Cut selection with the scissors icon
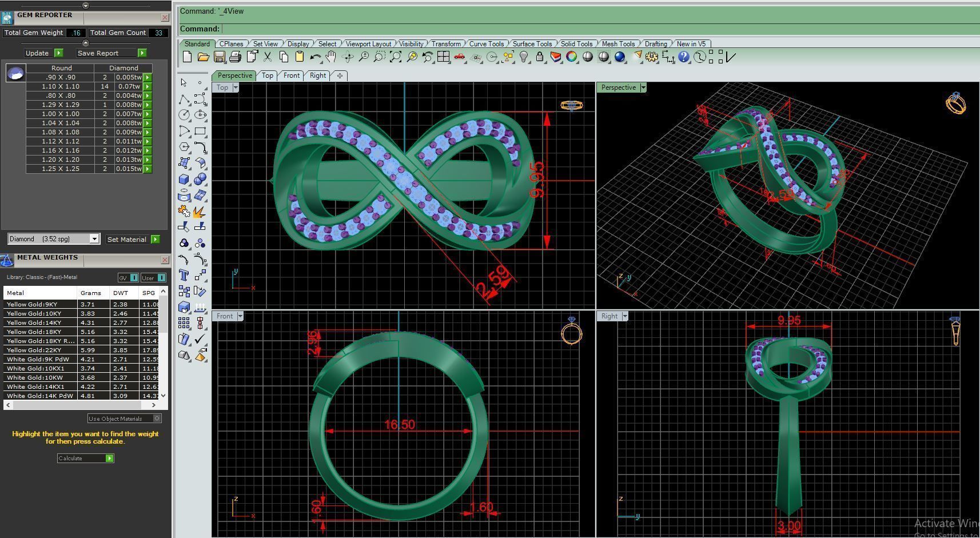Screen dimensions: 980x538 coord(268,57)
